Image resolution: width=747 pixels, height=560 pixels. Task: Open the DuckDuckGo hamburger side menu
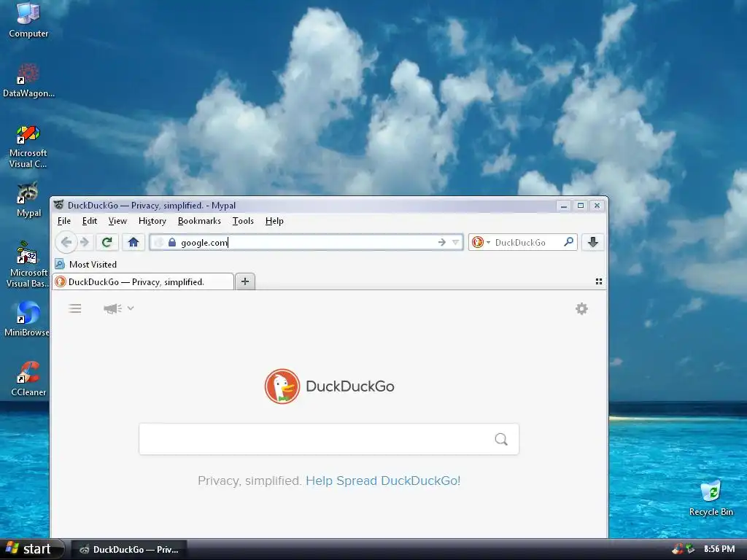tap(75, 308)
